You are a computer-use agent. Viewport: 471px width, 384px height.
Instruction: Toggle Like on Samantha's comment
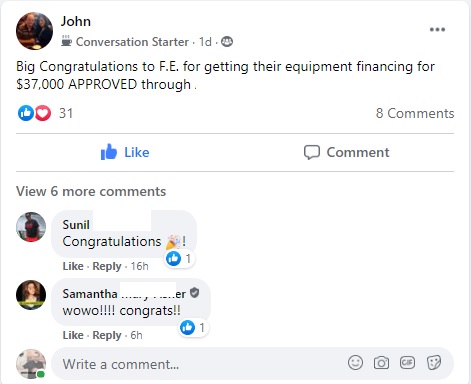(73, 335)
